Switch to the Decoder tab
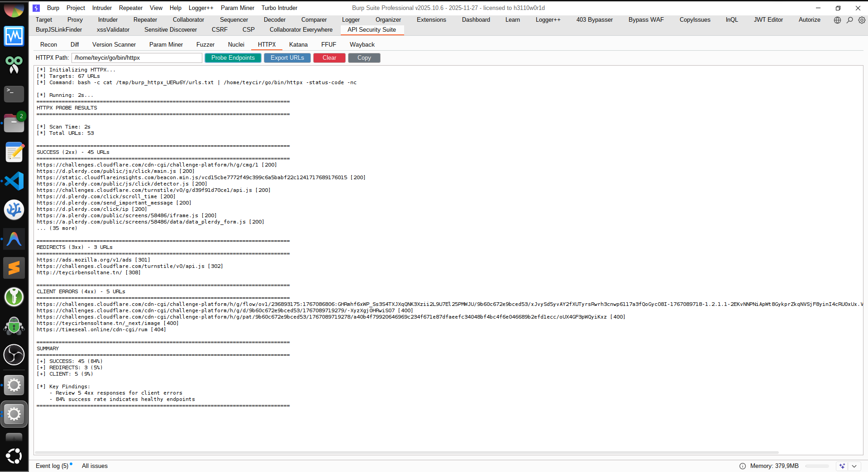Image resolution: width=868 pixels, height=472 pixels. pyautogui.click(x=275, y=20)
